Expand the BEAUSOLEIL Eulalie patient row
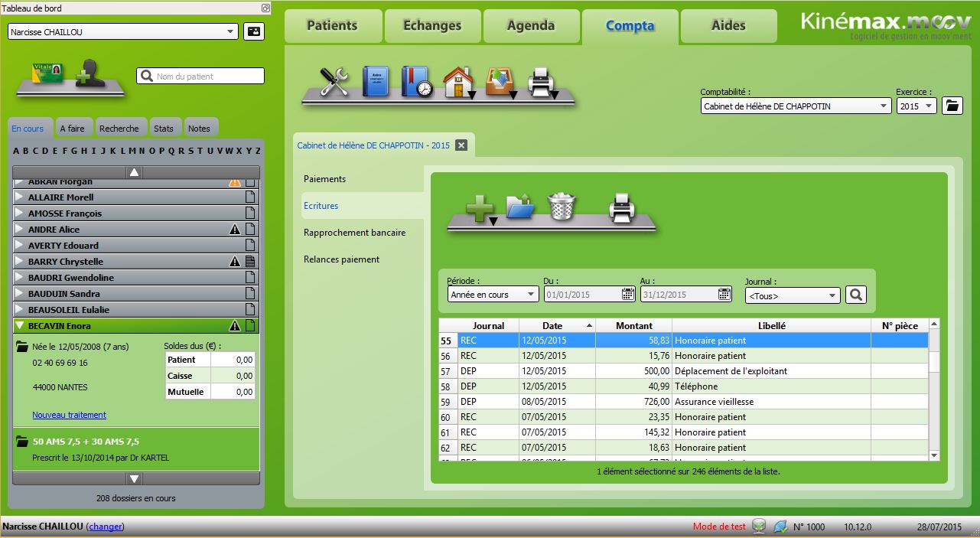The image size is (980, 538). 20,310
